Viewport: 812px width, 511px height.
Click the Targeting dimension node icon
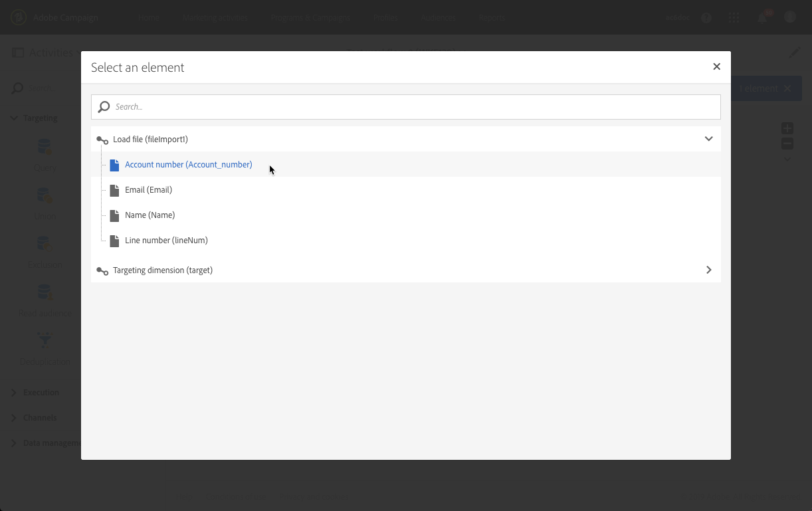click(102, 271)
